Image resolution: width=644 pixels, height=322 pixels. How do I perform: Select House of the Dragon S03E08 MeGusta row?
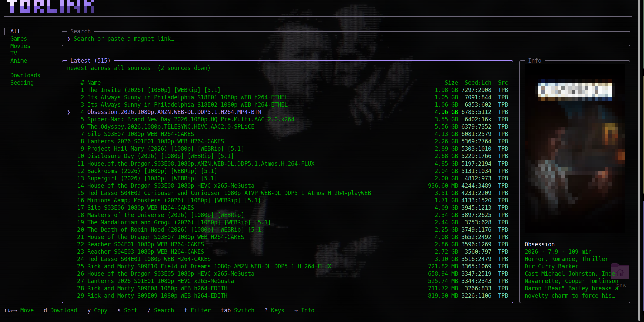click(x=288, y=186)
